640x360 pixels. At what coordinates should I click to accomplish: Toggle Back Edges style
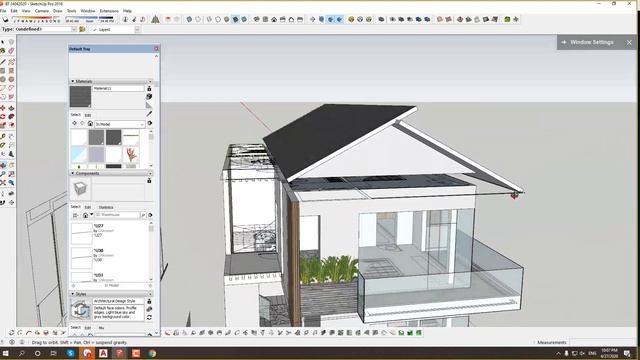[198, 19]
